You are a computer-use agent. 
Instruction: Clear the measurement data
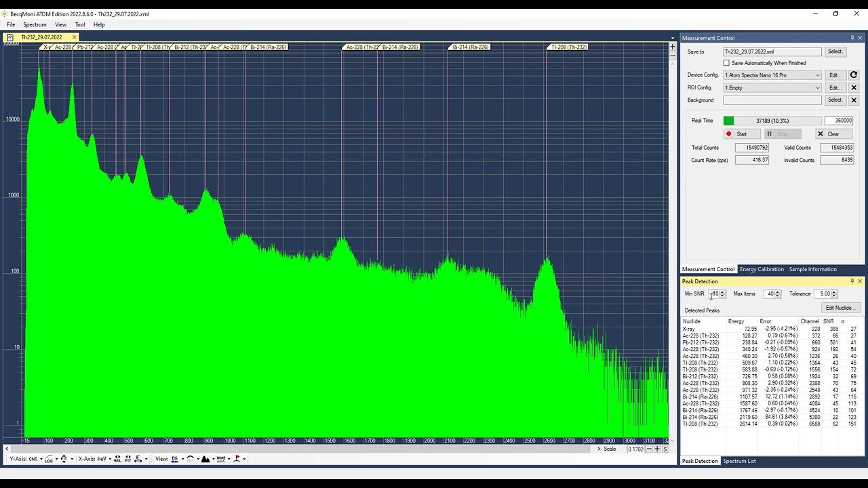tap(833, 134)
